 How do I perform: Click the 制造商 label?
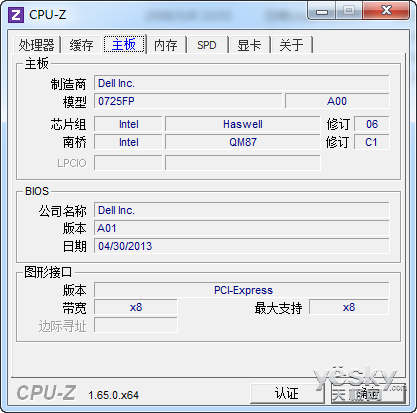tap(68, 84)
